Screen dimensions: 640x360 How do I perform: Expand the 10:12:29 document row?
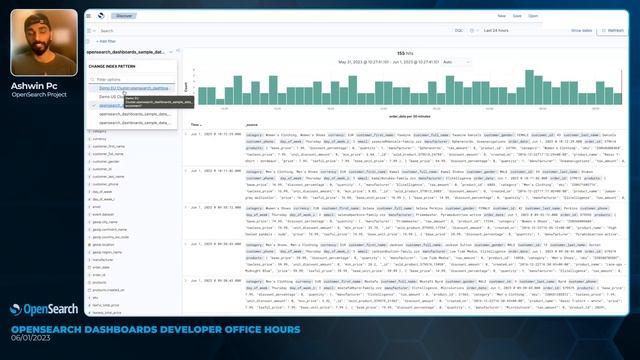[x=186, y=134]
